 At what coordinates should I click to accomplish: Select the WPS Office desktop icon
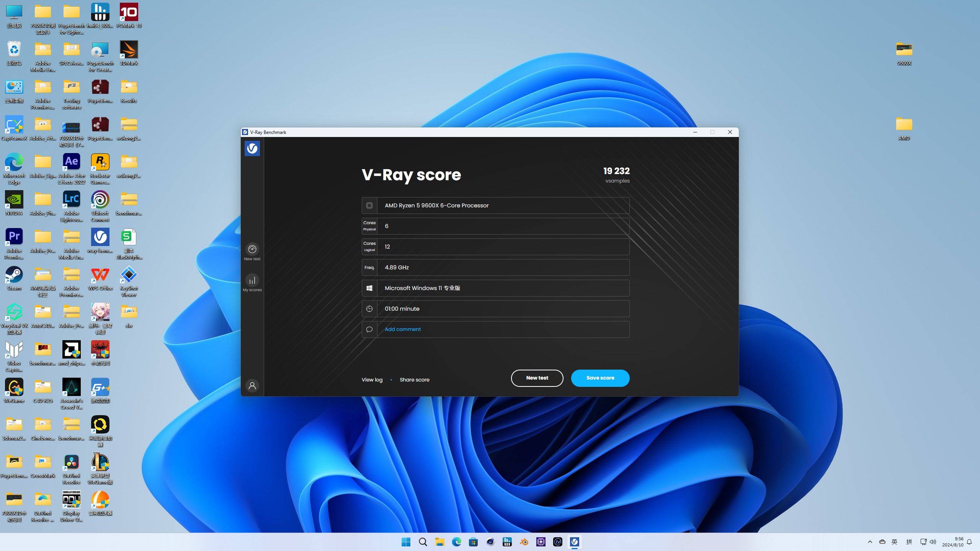pos(100,278)
